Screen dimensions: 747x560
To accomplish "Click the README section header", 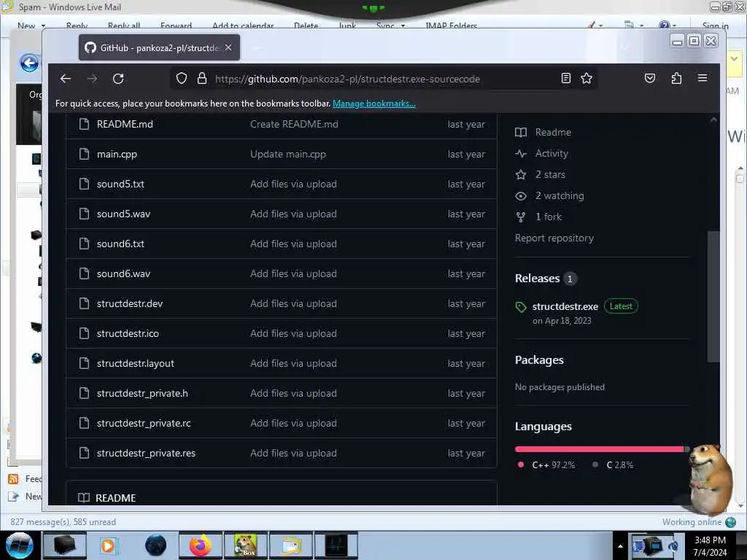I will (116, 498).
